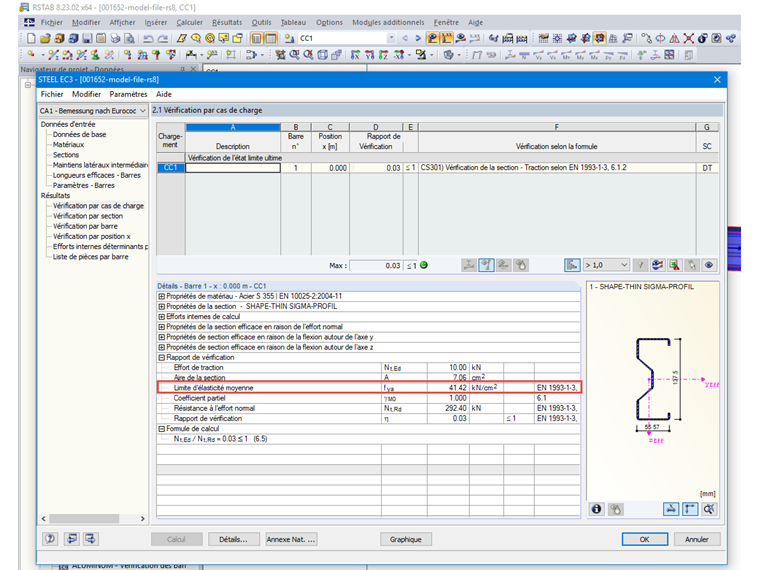760x570 pixels.
Task: Select Paramètres - Barres in navigator
Action: [84, 185]
